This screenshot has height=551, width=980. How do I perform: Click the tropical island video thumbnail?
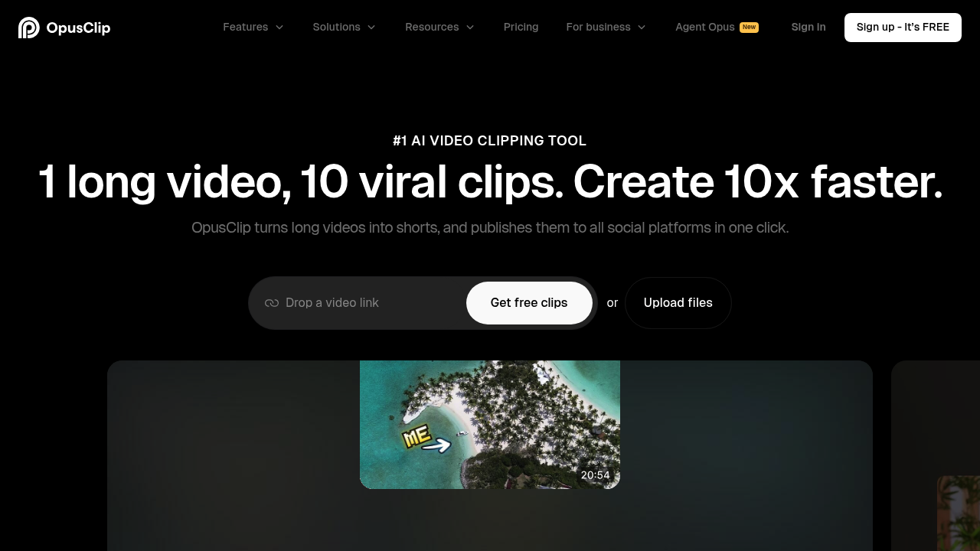tap(490, 424)
